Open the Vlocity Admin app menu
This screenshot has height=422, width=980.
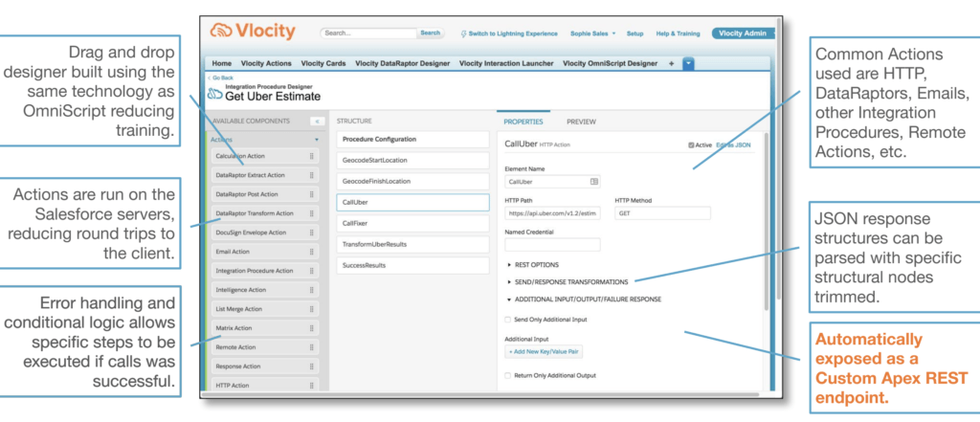pyautogui.click(x=744, y=33)
